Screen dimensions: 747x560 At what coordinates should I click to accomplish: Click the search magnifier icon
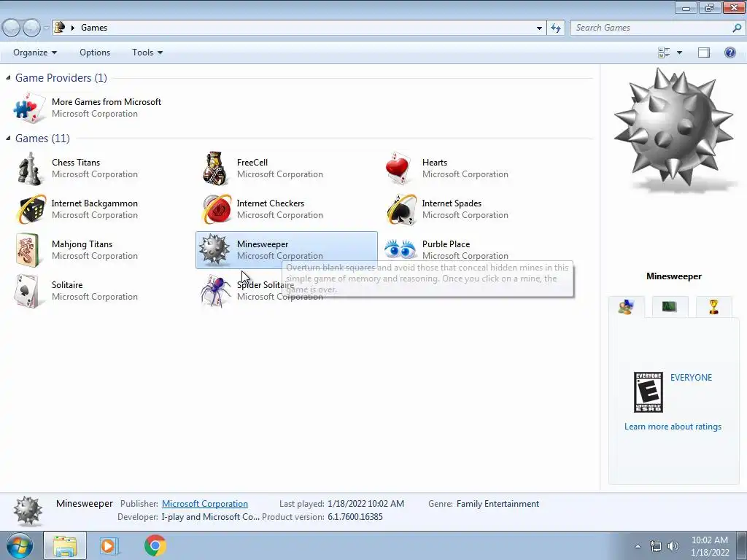(x=737, y=28)
